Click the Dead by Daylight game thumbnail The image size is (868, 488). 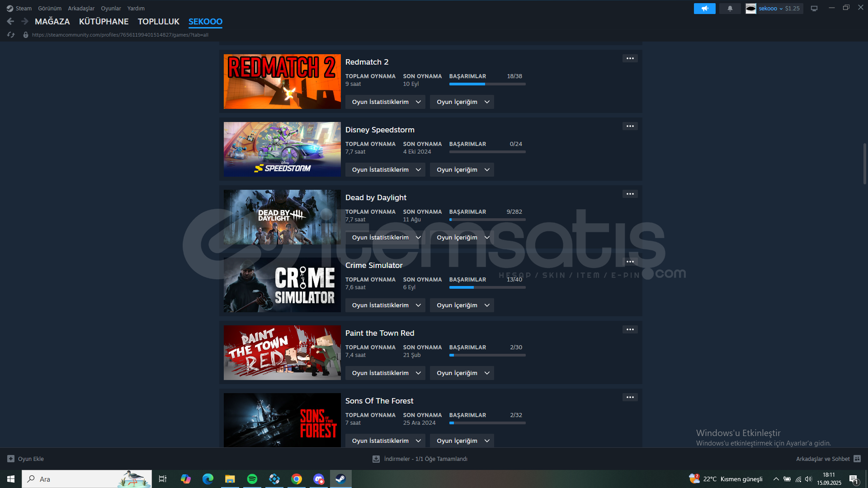[282, 217]
